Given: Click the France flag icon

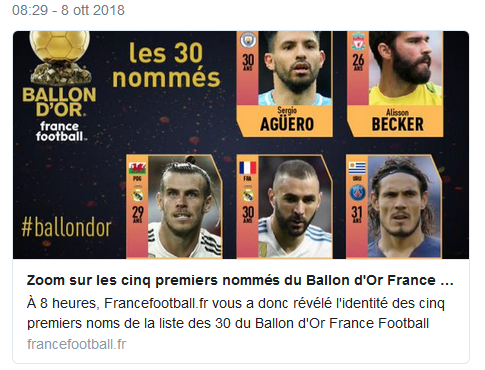Looking at the screenshot, I should (248, 168).
